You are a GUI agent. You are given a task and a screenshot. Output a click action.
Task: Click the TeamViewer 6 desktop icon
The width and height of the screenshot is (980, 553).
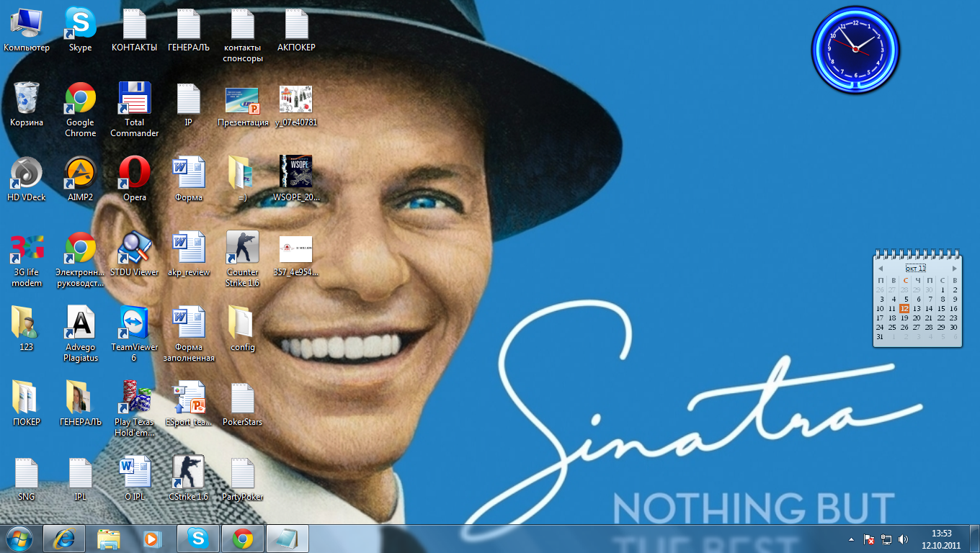(x=134, y=323)
